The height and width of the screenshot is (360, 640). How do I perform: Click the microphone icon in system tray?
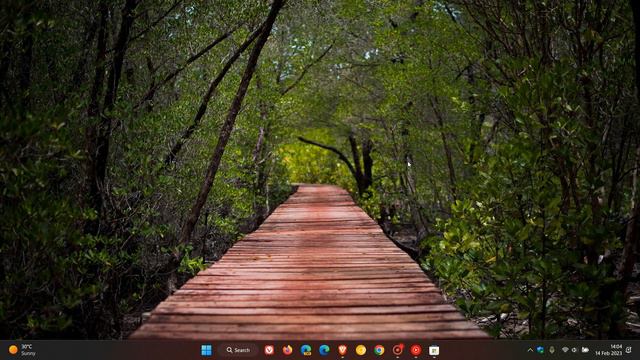tap(552, 350)
